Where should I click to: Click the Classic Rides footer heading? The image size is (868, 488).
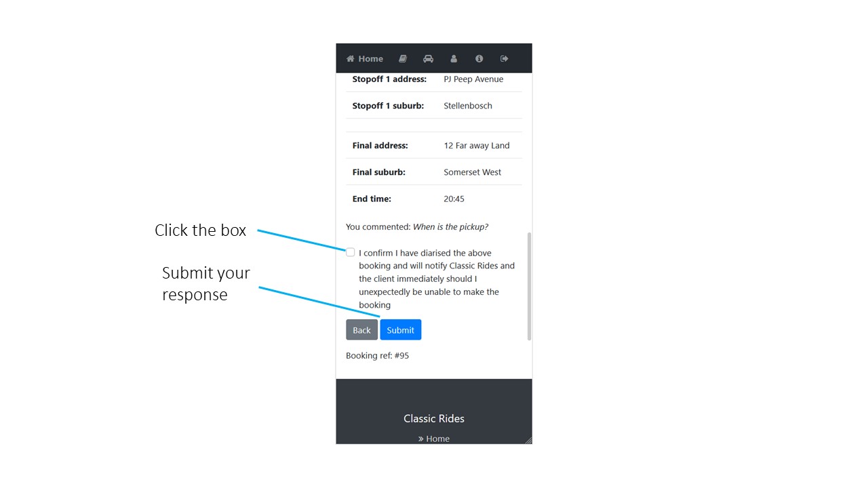[434, 418]
